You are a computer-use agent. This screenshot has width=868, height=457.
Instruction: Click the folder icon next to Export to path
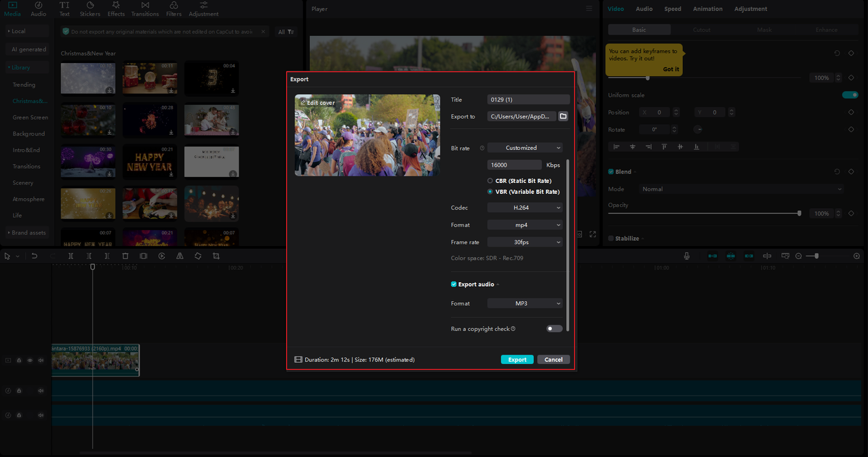pyautogui.click(x=563, y=117)
